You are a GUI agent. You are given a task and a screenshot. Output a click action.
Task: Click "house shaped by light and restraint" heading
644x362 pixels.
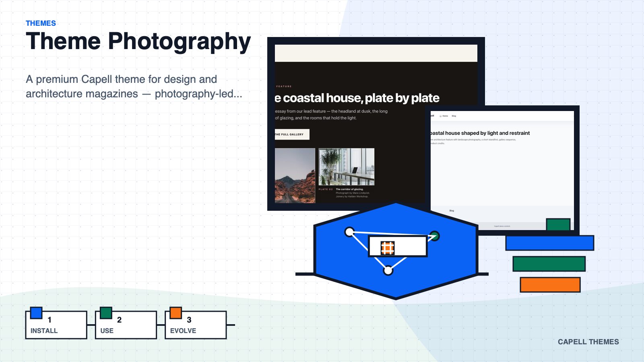click(x=480, y=133)
